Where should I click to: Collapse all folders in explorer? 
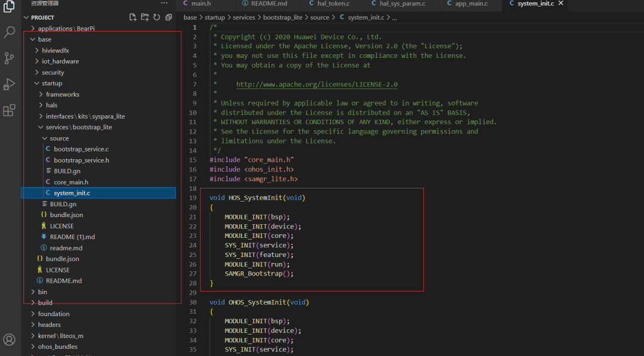pyautogui.click(x=168, y=17)
